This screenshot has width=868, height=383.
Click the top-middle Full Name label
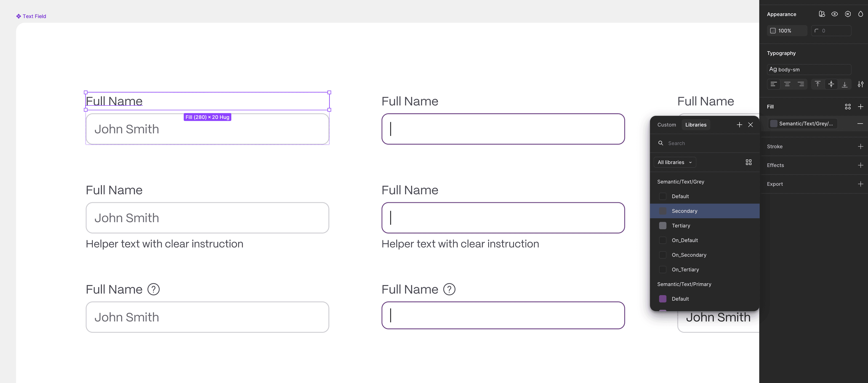click(x=410, y=101)
